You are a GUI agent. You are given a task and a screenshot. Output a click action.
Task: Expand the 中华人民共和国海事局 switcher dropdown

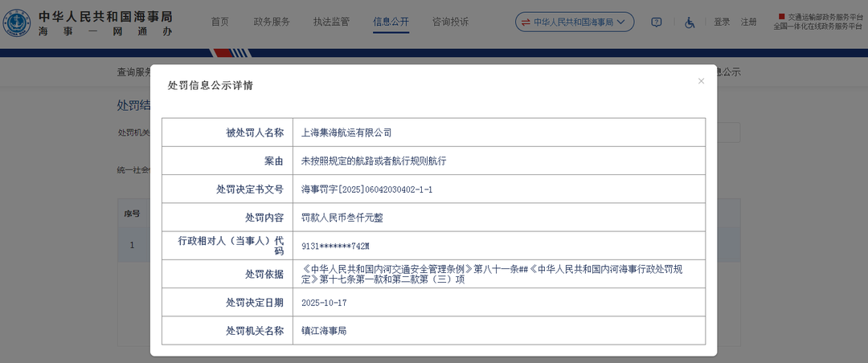point(575,22)
